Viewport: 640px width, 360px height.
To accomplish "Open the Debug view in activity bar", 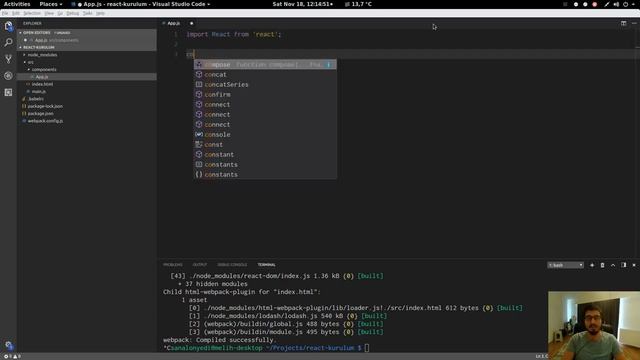I will (8, 76).
